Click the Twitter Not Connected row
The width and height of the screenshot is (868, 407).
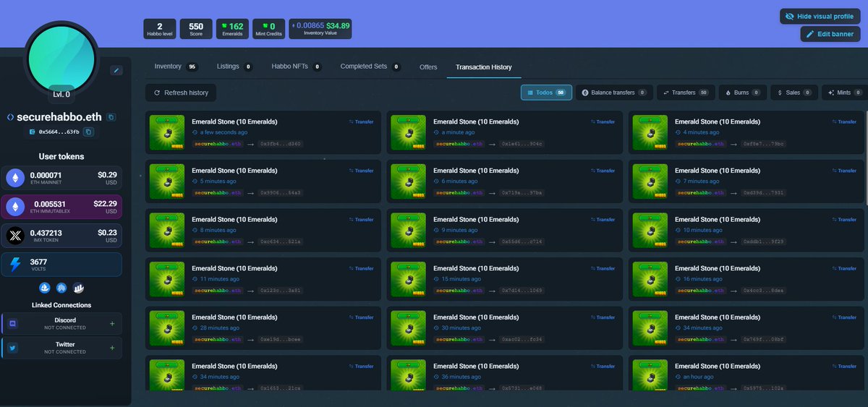tap(61, 348)
